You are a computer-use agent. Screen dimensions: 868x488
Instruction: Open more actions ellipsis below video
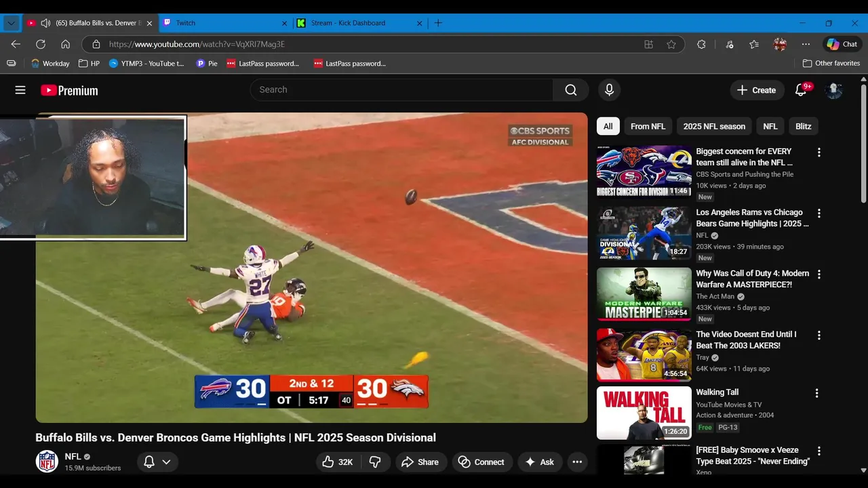577,462
